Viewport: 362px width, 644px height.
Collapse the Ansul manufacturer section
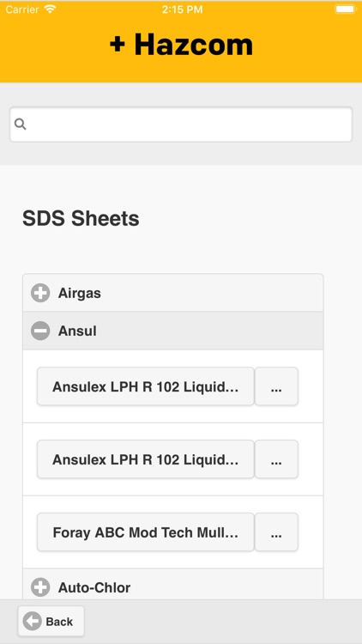pos(172,331)
